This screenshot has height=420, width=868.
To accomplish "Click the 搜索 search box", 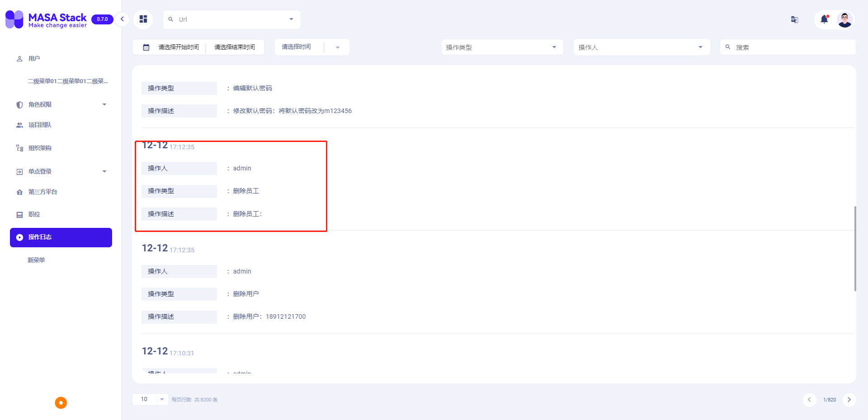I will pos(788,47).
